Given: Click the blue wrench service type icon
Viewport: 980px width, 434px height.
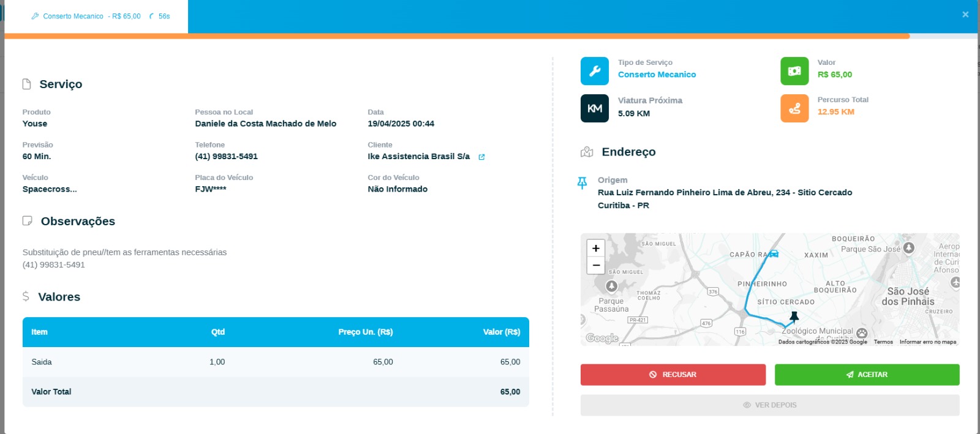Looking at the screenshot, I should click(x=594, y=71).
